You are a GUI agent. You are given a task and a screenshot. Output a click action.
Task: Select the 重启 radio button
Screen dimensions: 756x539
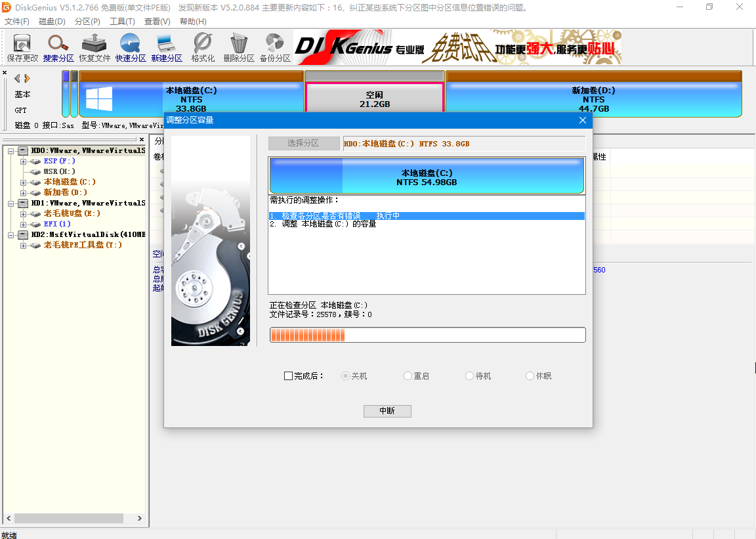tap(408, 376)
